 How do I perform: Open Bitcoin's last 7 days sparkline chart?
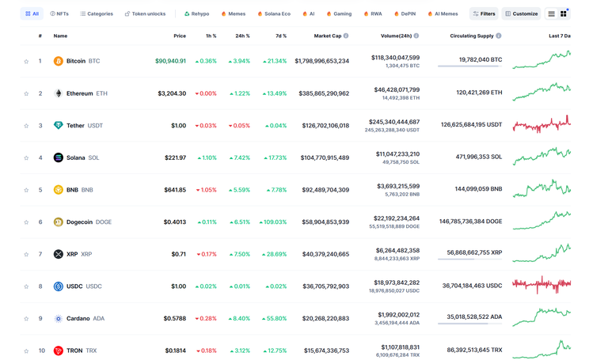[541, 61]
